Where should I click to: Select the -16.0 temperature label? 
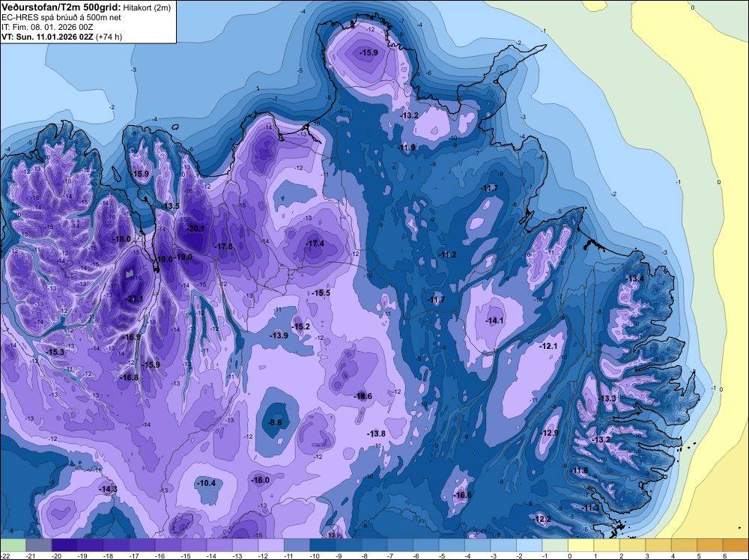point(261,481)
